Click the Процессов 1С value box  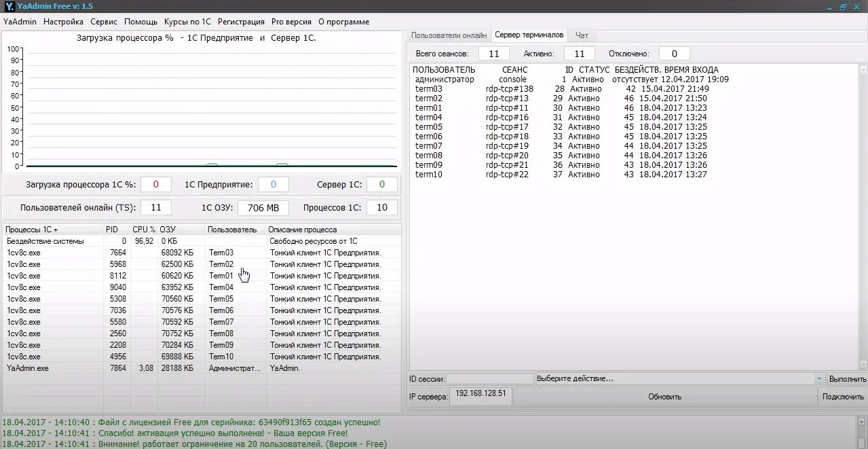coord(382,208)
